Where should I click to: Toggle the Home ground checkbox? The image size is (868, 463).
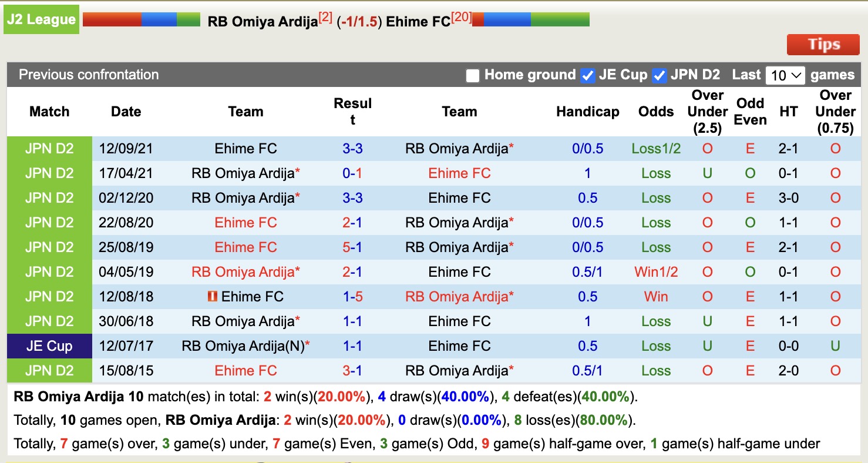(472, 75)
